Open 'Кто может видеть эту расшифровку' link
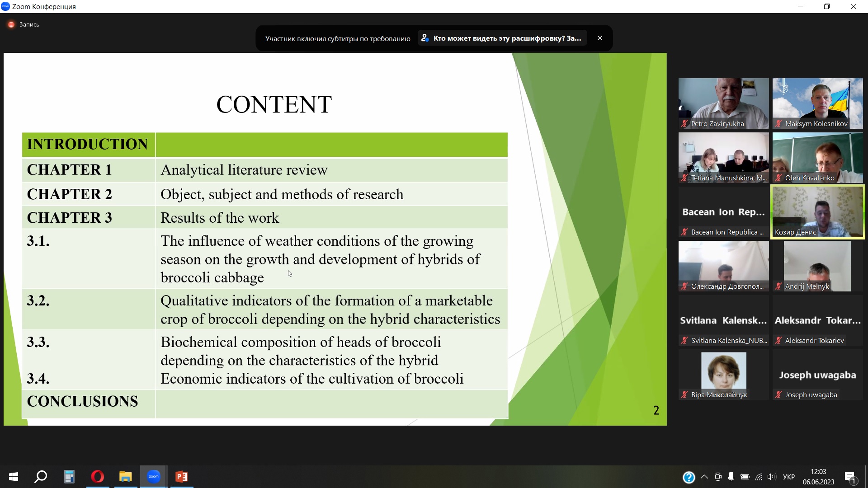 (x=502, y=38)
